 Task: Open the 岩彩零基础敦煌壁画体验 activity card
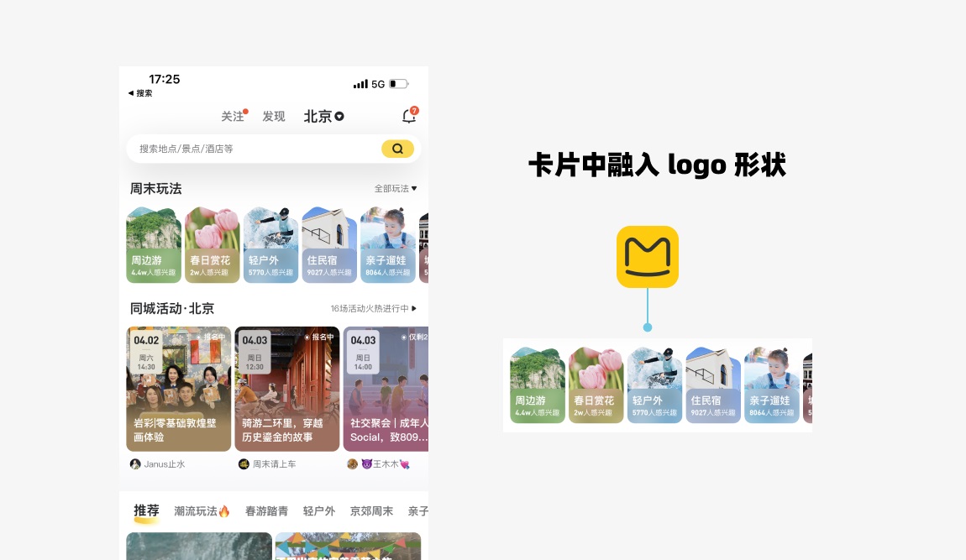pyautogui.click(x=179, y=389)
